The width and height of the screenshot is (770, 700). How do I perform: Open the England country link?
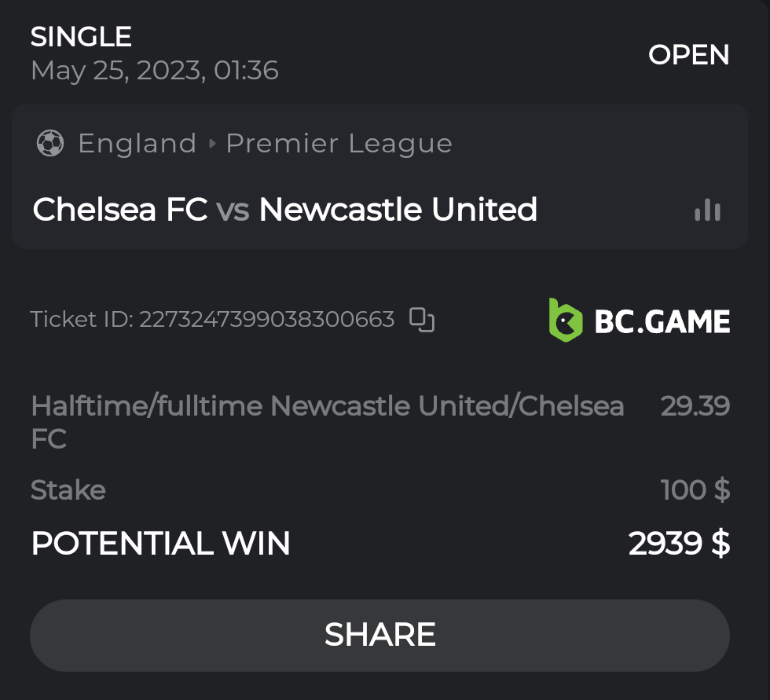137,144
